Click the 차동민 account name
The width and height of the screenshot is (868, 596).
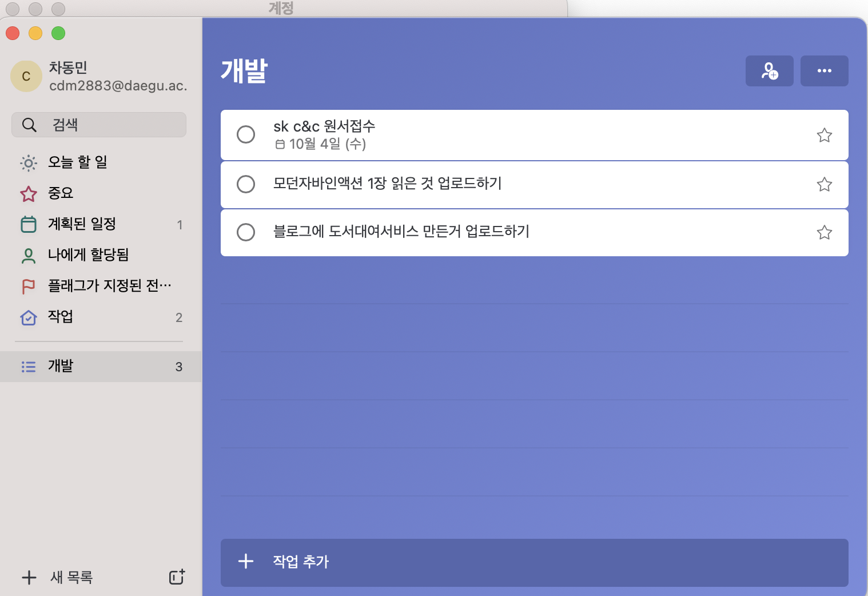pos(68,67)
